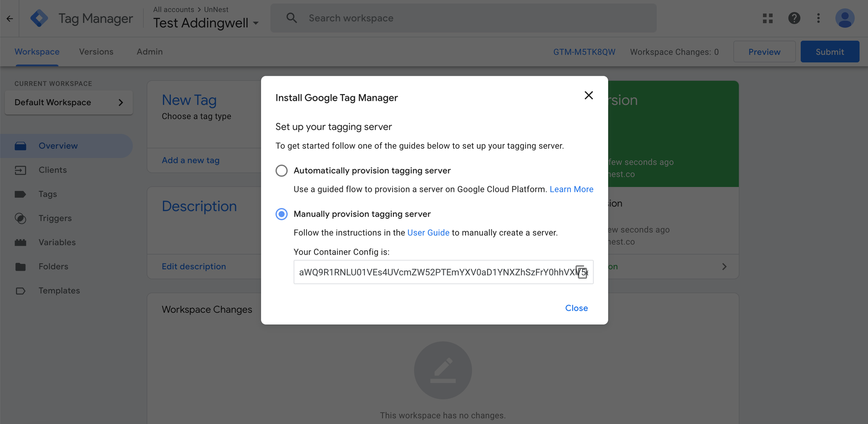Click the Tags sidebar icon
This screenshot has height=424, width=868.
pos(20,194)
